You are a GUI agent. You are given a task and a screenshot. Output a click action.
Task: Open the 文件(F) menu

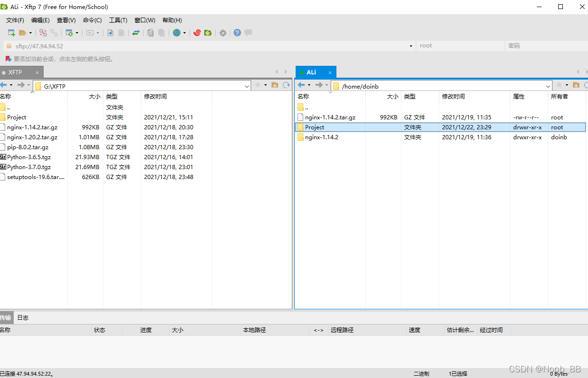coord(15,20)
